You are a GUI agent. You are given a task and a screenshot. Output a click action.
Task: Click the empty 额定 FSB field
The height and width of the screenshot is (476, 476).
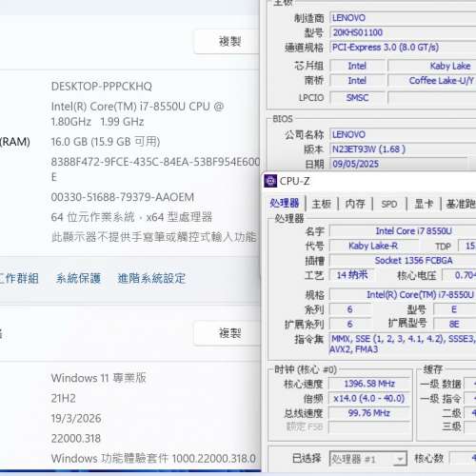coord(369,427)
